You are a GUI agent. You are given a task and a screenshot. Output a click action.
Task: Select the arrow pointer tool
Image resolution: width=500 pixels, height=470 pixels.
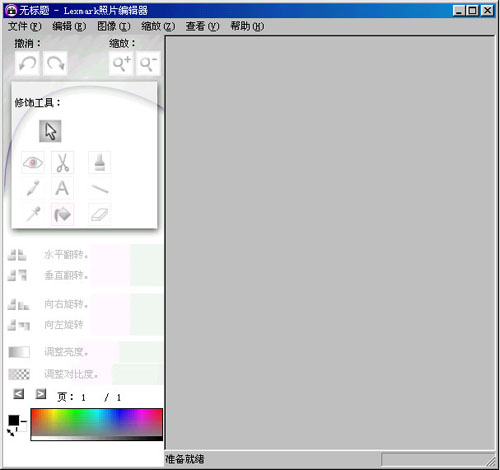(50, 131)
